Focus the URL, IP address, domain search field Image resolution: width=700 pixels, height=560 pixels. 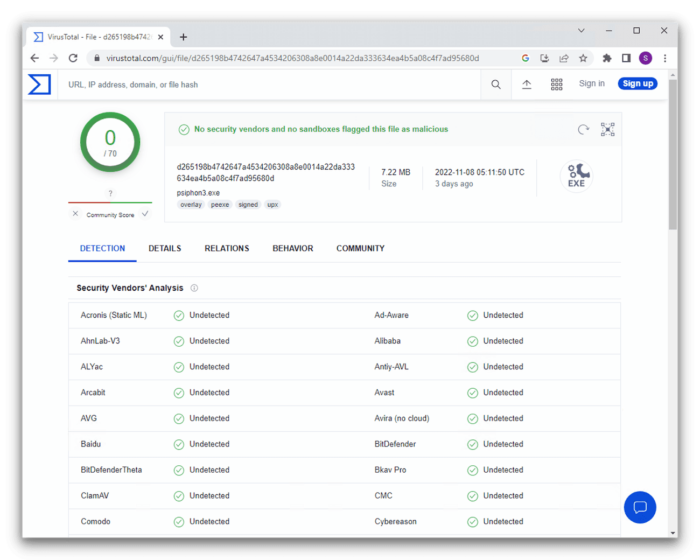coord(270,85)
